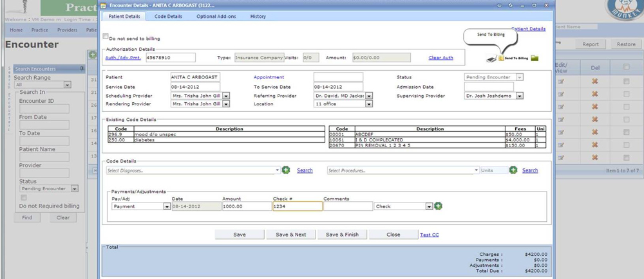644x279 pixels.
Task: Click the Clear Auth link
Action: pyautogui.click(x=440, y=58)
